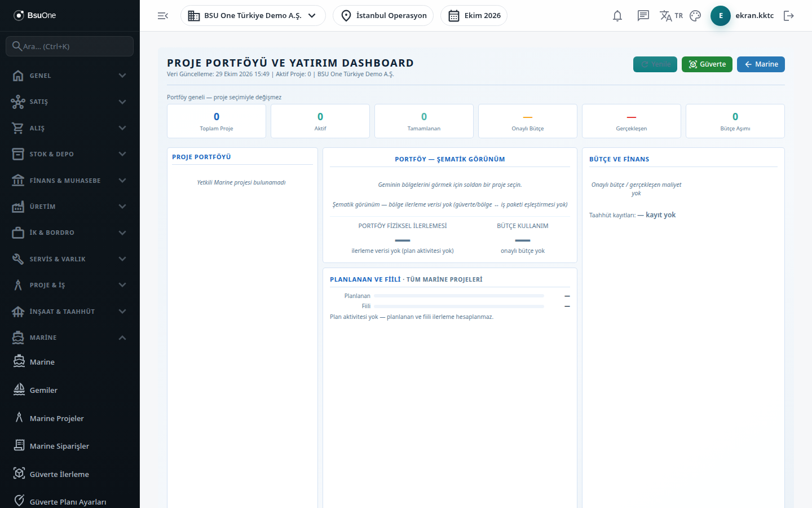Click the green Güverte button
This screenshot has width=812, height=508.
click(x=707, y=64)
